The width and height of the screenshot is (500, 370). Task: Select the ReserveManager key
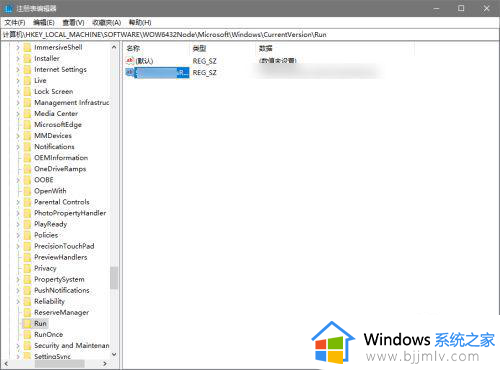click(x=62, y=312)
